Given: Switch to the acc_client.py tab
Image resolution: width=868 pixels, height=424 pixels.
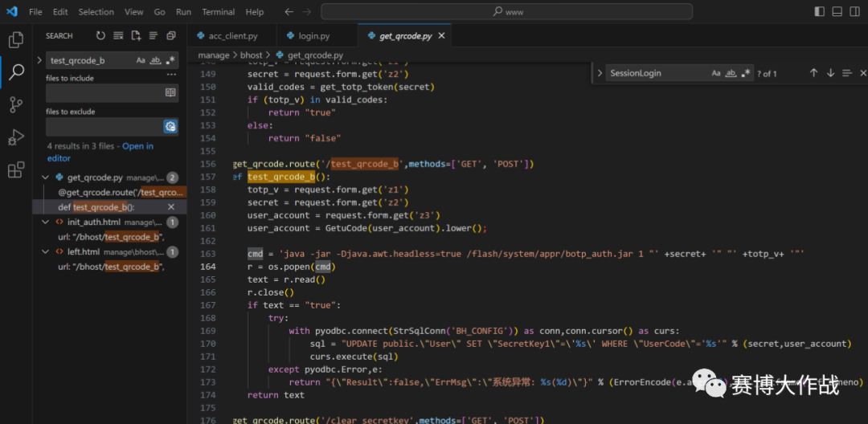Looking at the screenshot, I should (231, 36).
